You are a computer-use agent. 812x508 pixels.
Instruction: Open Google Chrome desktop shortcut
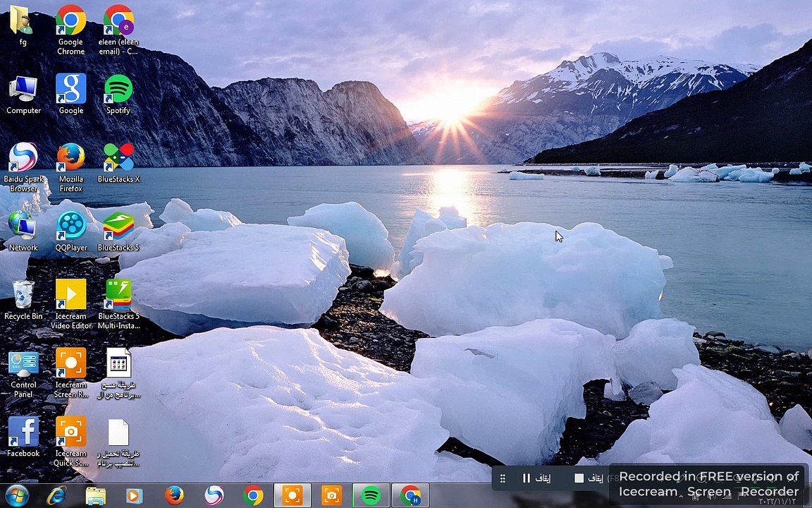71,30
